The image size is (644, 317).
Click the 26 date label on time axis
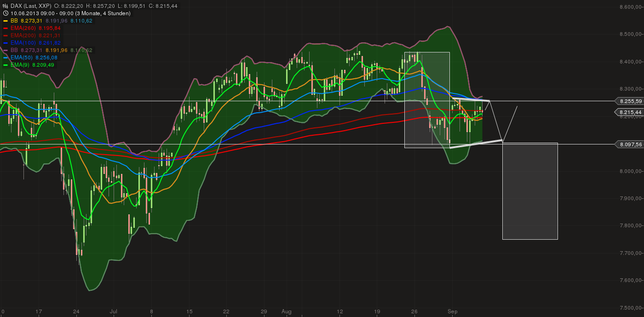pyautogui.click(x=414, y=311)
